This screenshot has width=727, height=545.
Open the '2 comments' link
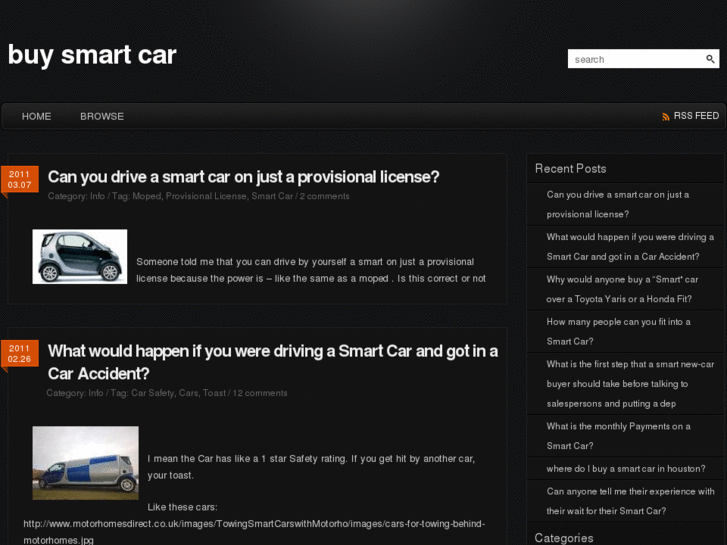coord(325,196)
